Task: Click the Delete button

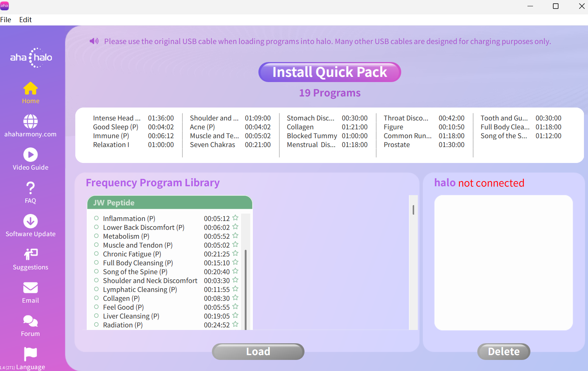Action: click(503, 351)
